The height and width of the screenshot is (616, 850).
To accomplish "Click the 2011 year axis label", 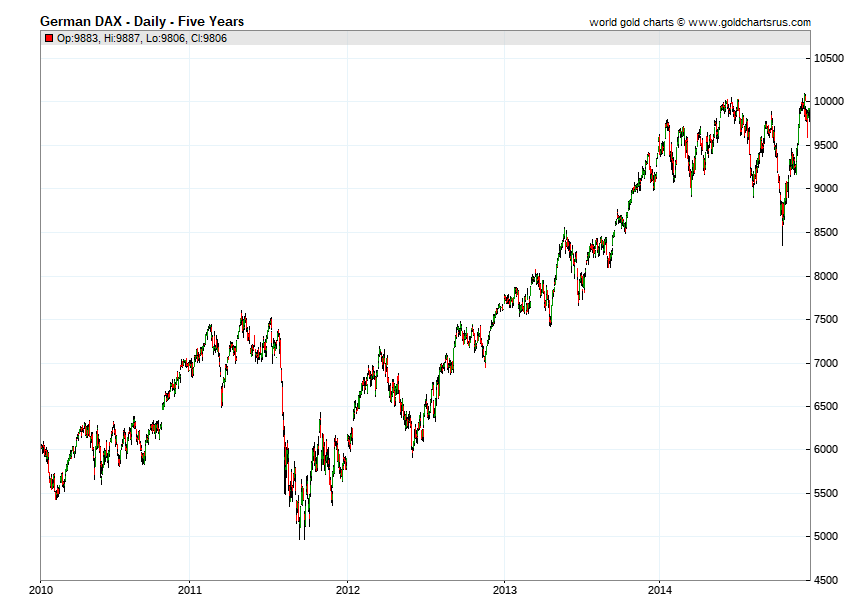I will click(x=190, y=590).
